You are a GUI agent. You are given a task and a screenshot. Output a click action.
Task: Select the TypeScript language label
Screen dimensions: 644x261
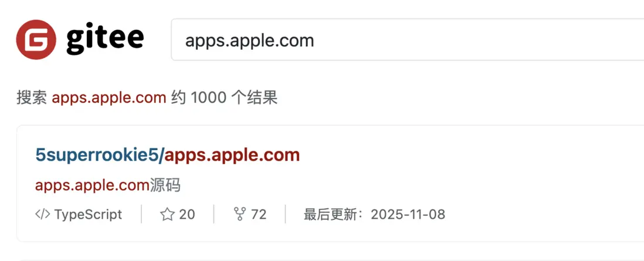tap(89, 215)
